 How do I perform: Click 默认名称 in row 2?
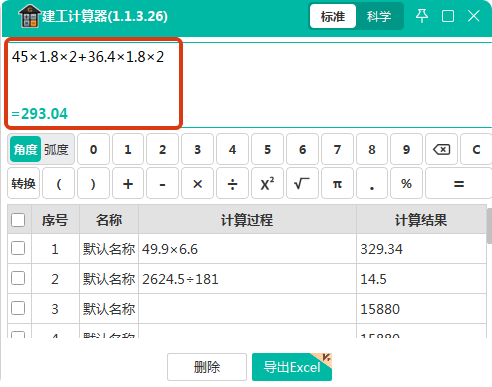coord(109,279)
